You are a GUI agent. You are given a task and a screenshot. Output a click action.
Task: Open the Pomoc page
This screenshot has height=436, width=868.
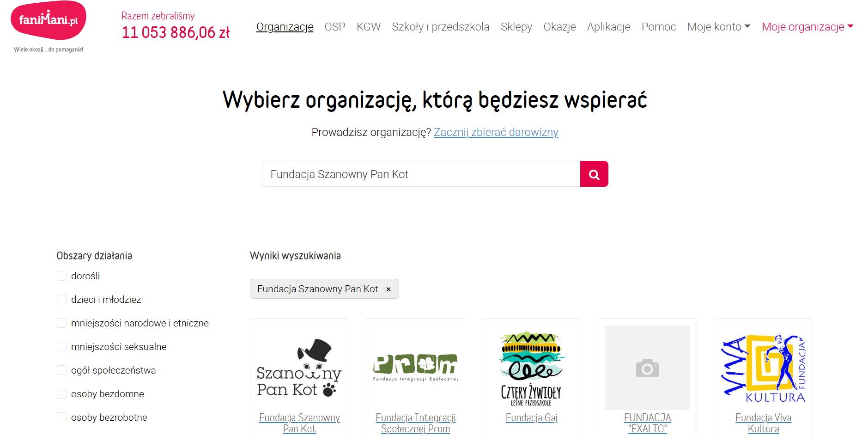tap(659, 27)
